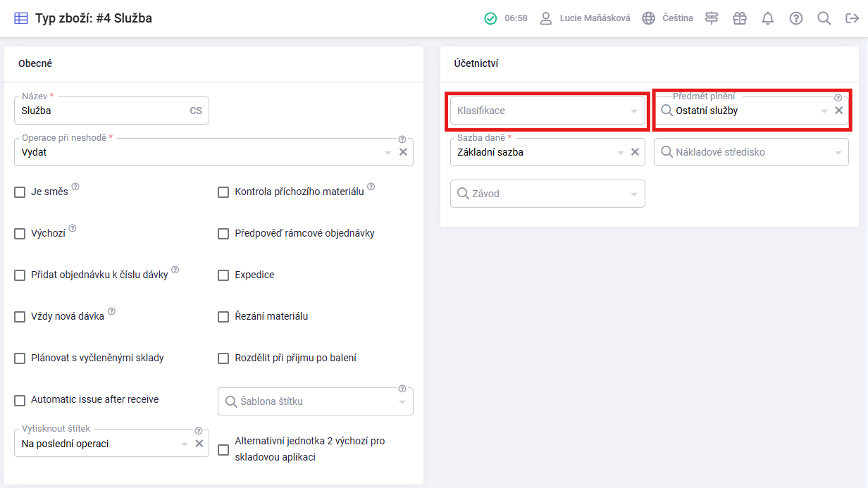Expand the Klasifikace dropdown

pos(547,111)
